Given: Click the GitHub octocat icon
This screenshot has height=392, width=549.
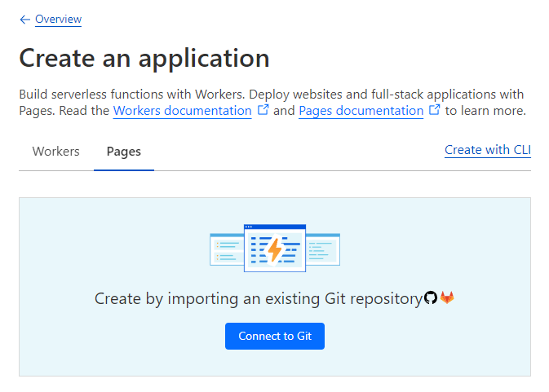Looking at the screenshot, I should [431, 298].
